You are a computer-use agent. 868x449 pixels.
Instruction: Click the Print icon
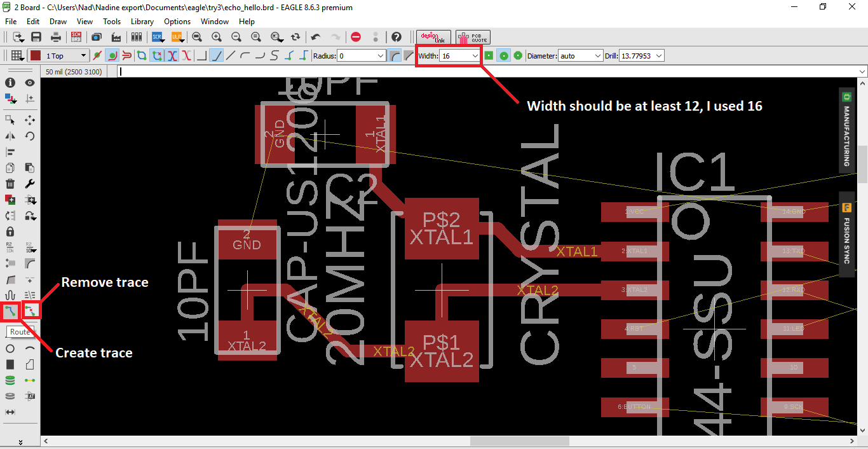57,37
